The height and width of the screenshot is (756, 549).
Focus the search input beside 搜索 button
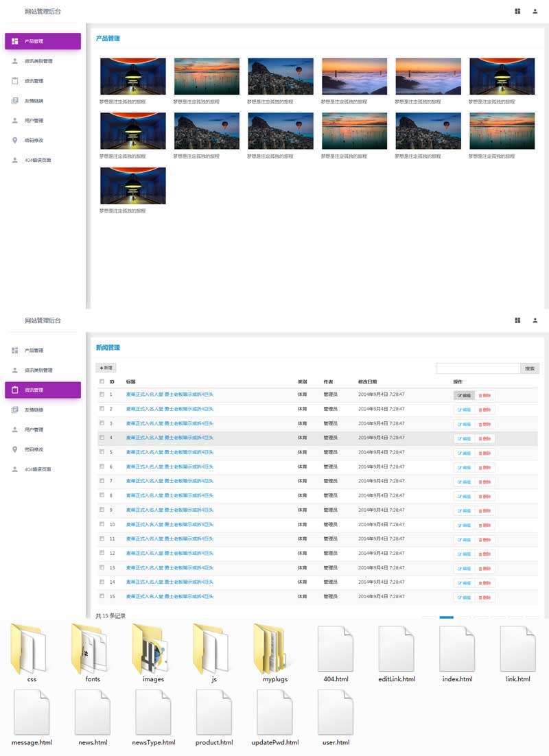tap(478, 368)
